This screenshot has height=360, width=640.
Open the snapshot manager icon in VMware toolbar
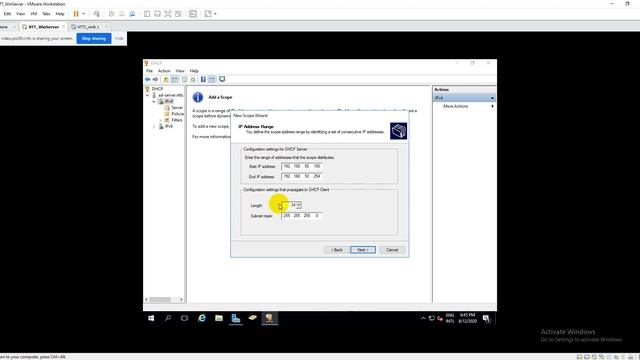pos(132,14)
